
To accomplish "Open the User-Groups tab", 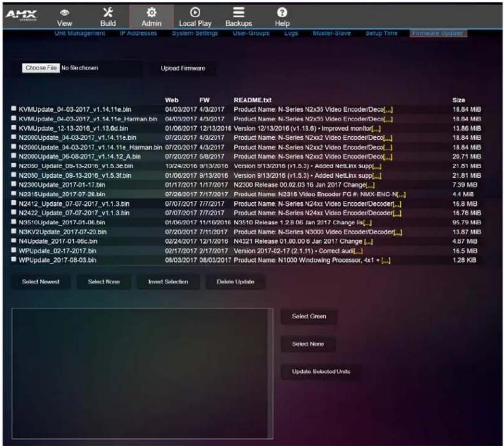I will [251, 33].
